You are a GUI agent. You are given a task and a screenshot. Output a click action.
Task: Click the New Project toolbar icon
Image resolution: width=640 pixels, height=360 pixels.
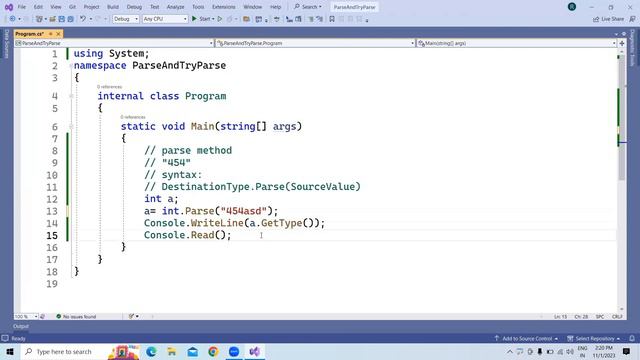[x=39, y=19]
